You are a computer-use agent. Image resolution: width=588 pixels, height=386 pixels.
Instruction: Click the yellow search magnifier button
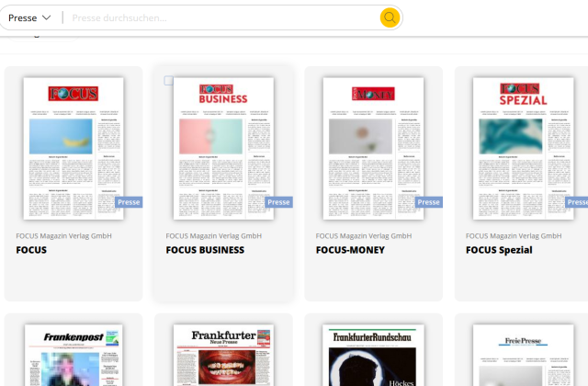coord(390,17)
